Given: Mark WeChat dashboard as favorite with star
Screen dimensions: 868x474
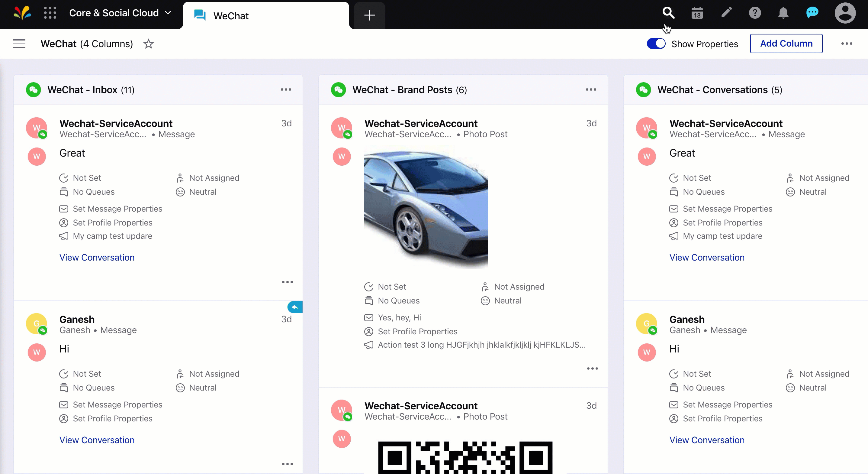Looking at the screenshot, I should [148, 44].
